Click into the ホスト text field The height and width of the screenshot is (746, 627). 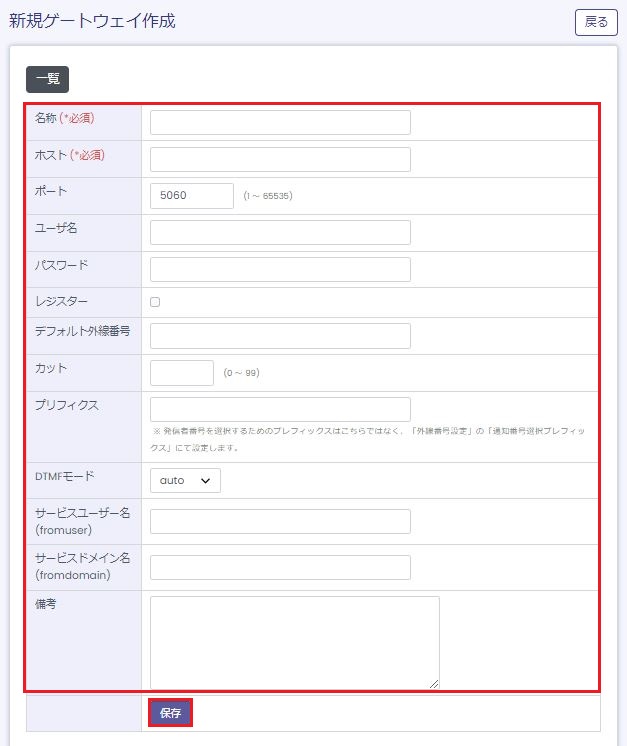pos(280,160)
